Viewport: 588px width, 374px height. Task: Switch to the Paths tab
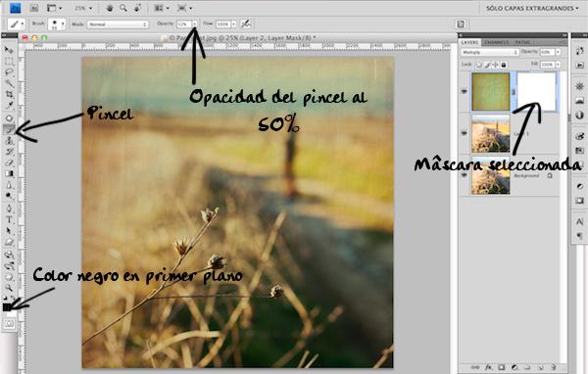[x=522, y=42]
